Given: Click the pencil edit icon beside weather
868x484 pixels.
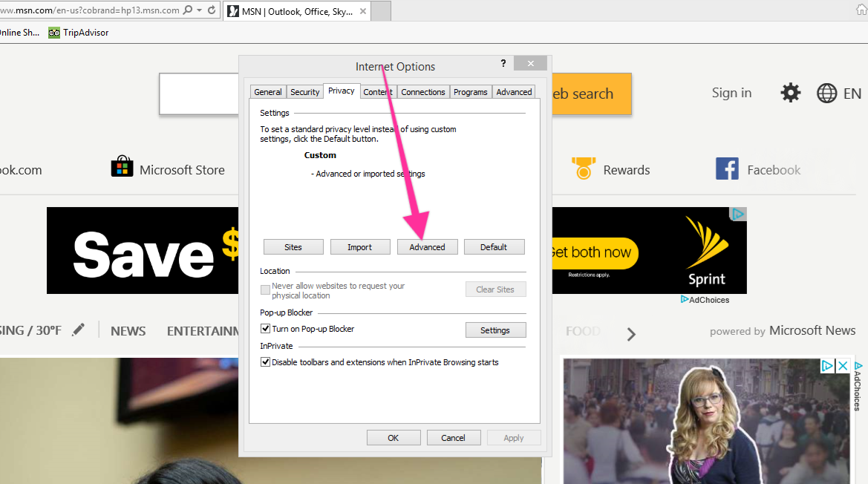Looking at the screenshot, I should point(79,330).
